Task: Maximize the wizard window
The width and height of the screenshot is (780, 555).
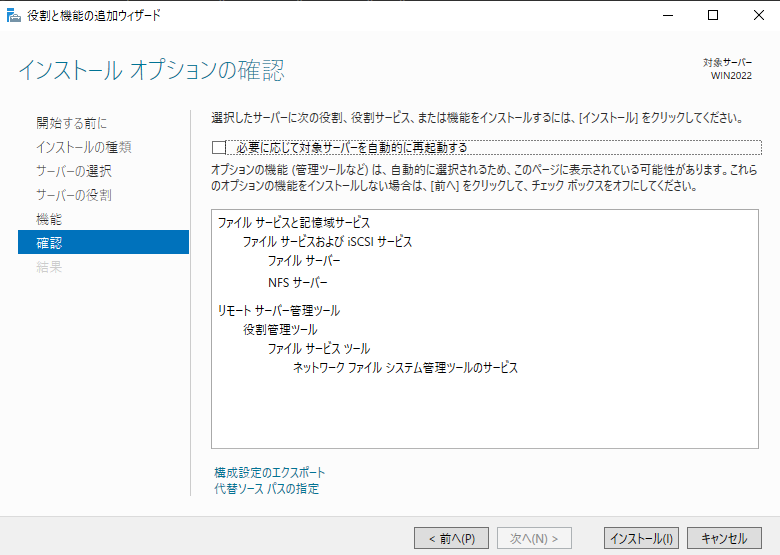Action: (x=713, y=15)
